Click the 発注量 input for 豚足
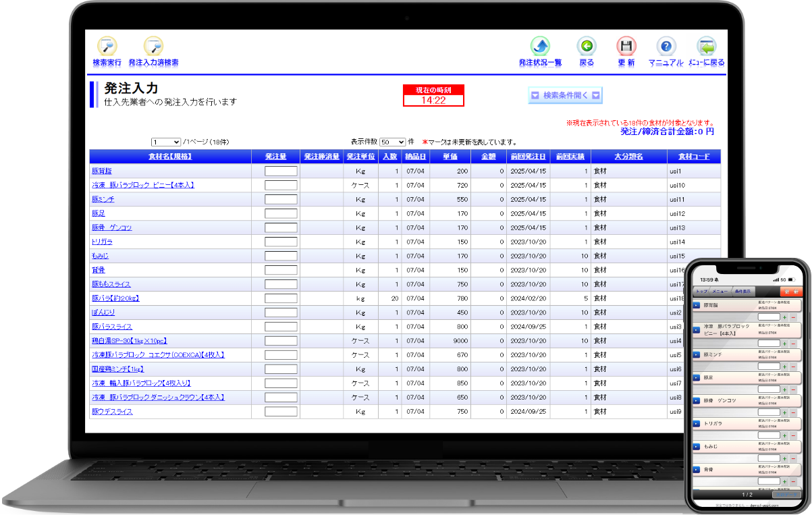 point(281,213)
